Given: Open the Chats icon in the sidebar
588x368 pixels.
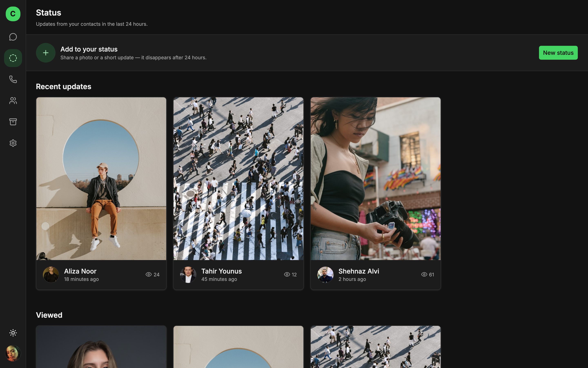Looking at the screenshot, I should (13, 37).
